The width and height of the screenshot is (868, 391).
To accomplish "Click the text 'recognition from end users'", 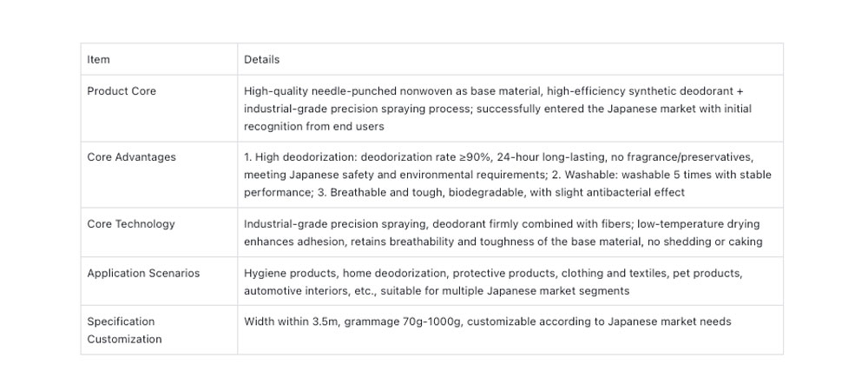I will coord(314,126).
